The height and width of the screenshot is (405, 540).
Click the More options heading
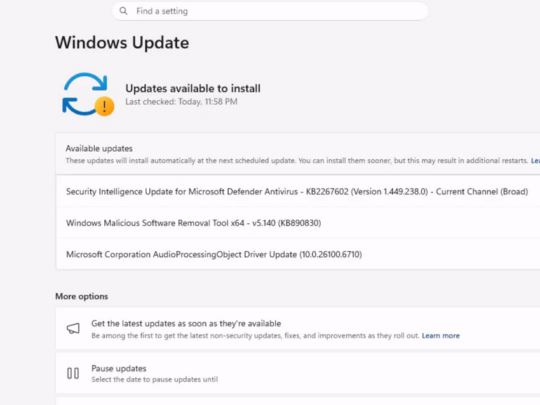pyautogui.click(x=82, y=297)
